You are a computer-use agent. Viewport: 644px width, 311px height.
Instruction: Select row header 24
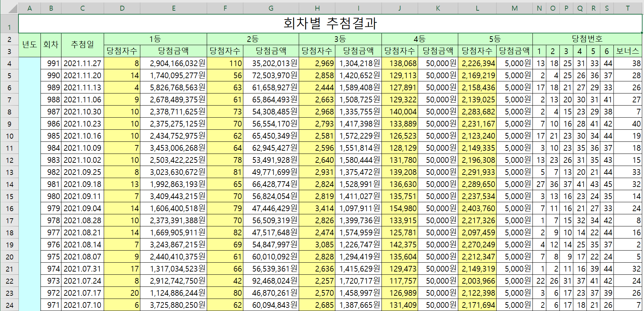[9, 305]
